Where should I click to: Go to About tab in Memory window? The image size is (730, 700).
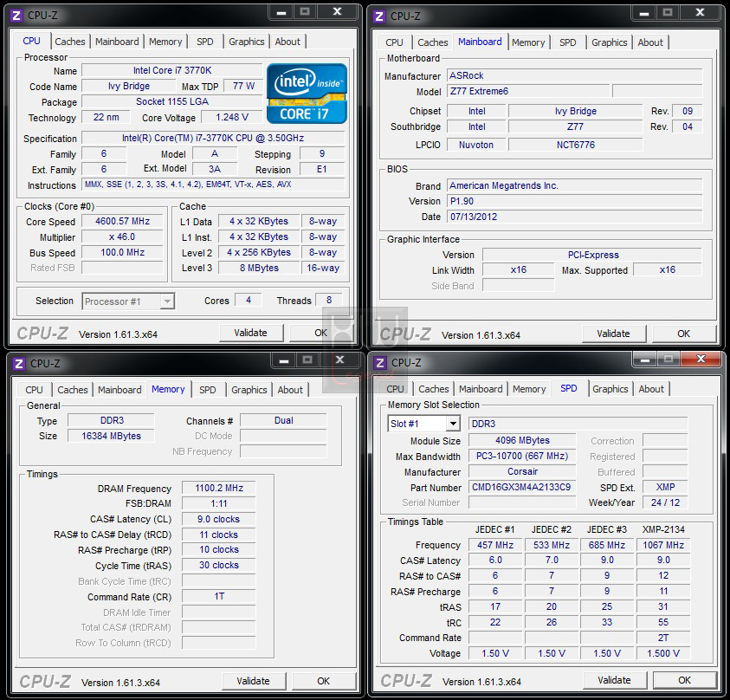[290, 390]
